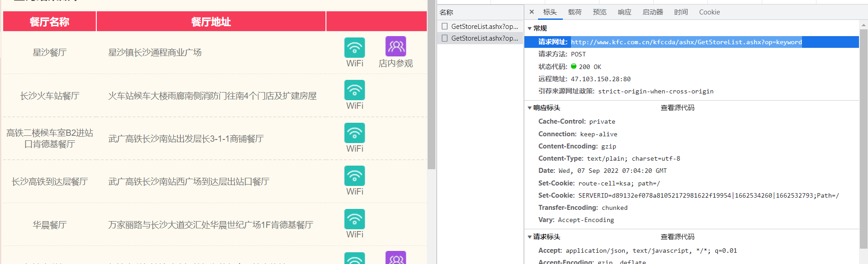
Task: Click the address 万家丽路与长沙大道交汇处华晨世纪广场1F肯德基餐厅
Action: [211, 225]
